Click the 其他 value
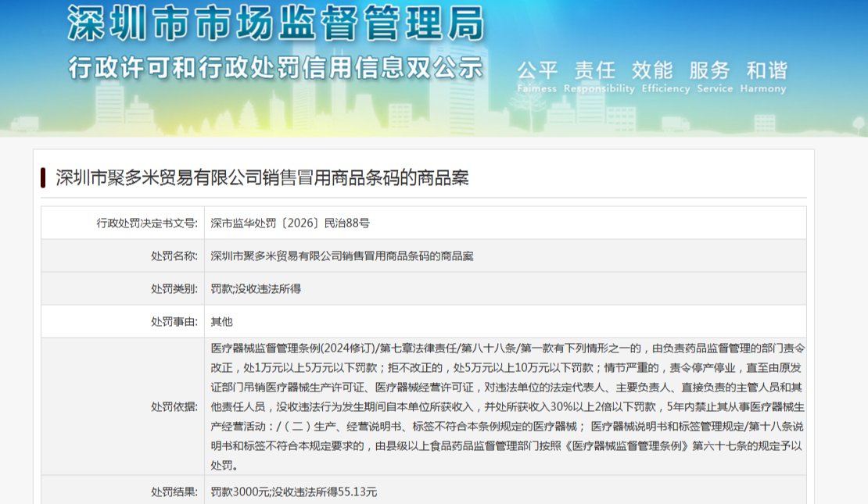The width and height of the screenshot is (868, 504). [x=221, y=321]
